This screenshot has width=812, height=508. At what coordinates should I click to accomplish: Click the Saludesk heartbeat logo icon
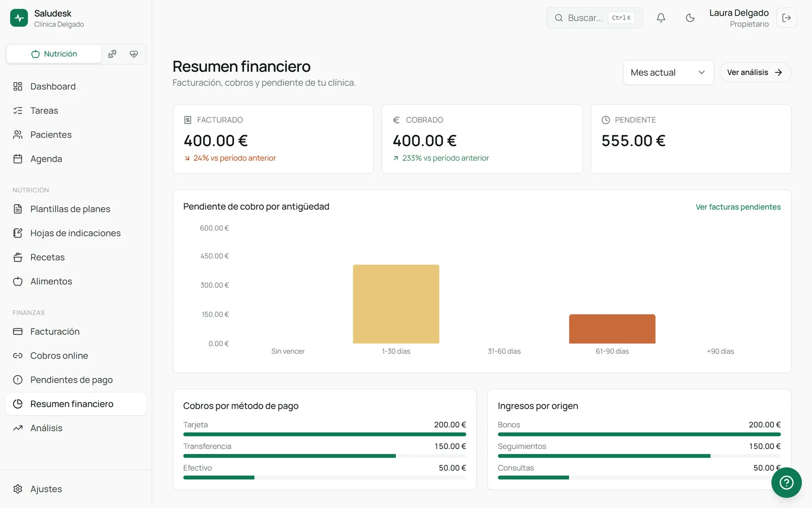19,18
